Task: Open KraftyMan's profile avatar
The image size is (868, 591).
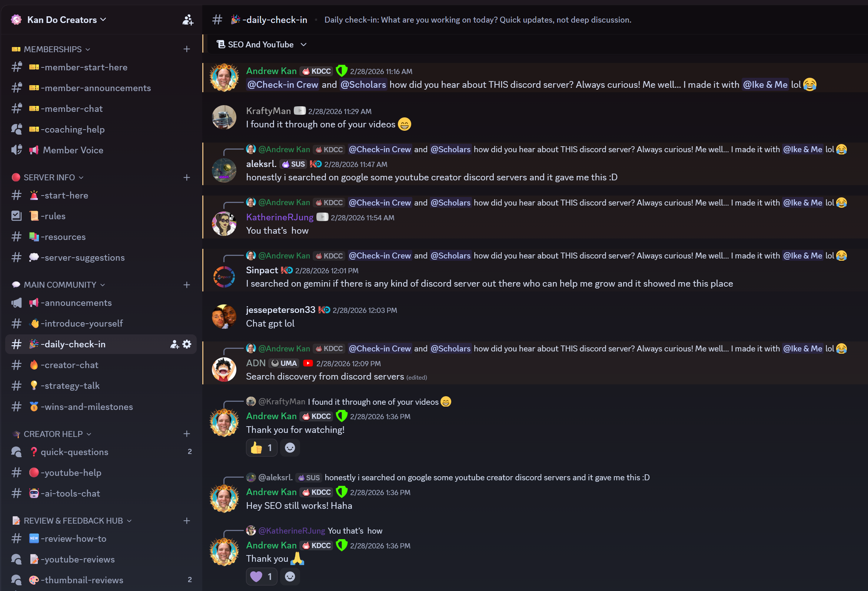Action: [224, 117]
